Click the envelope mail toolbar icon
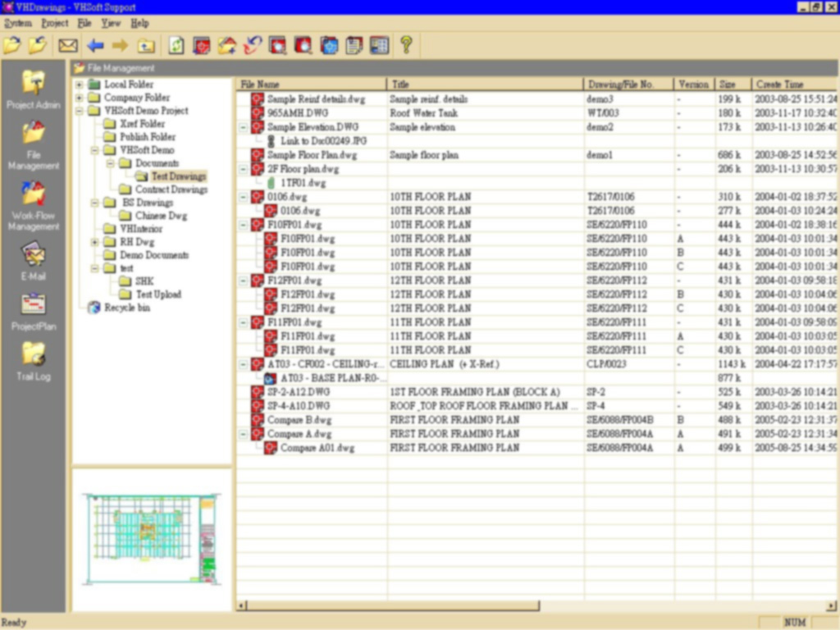This screenshot has height=630, width=840. tap(68, 45)
